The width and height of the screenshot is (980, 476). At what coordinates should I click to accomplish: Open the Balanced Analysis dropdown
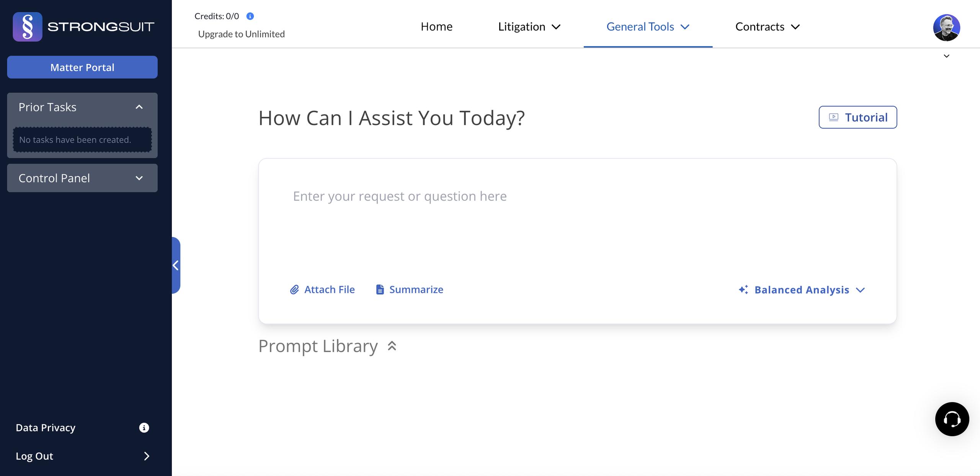(x=802, y=290)
